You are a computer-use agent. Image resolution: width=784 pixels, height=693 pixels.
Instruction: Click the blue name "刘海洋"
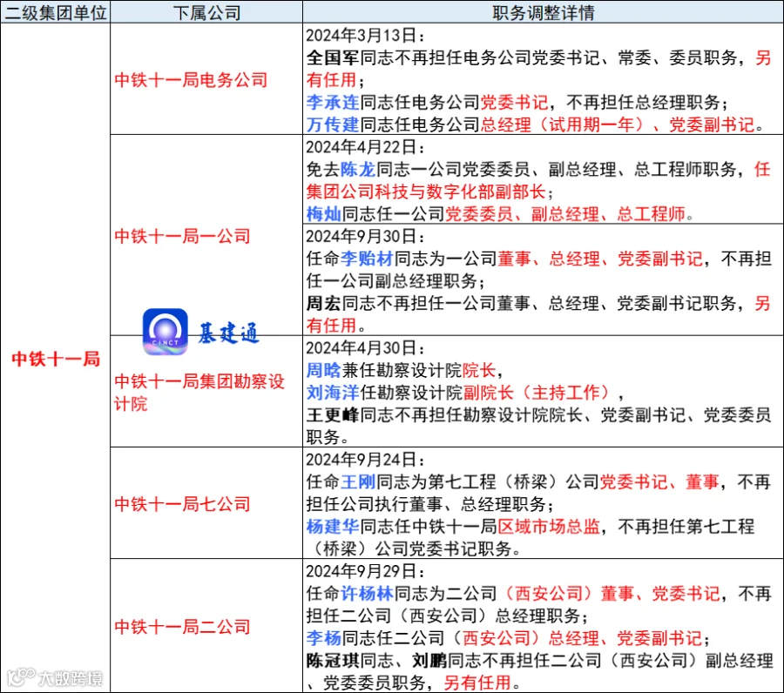333,393
